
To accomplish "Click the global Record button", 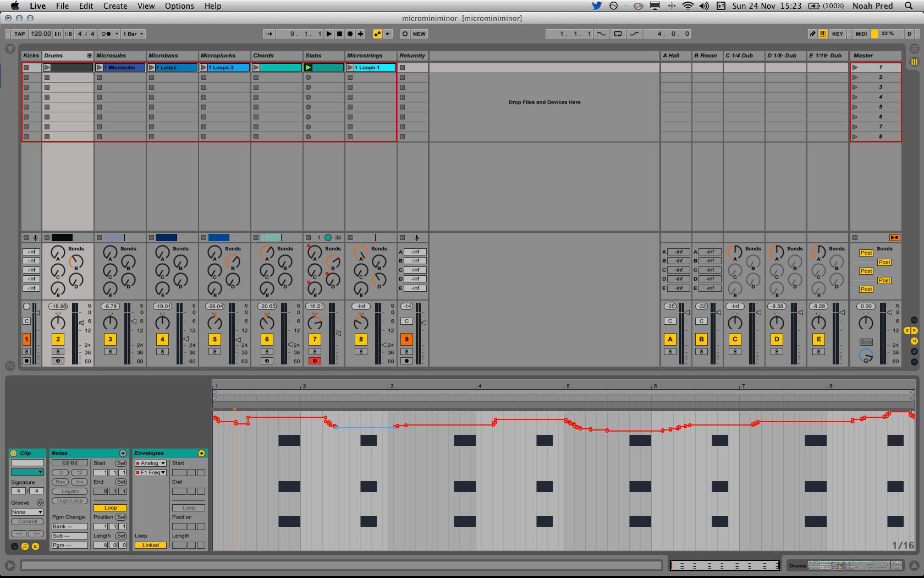I will click(x=350, y=34).
